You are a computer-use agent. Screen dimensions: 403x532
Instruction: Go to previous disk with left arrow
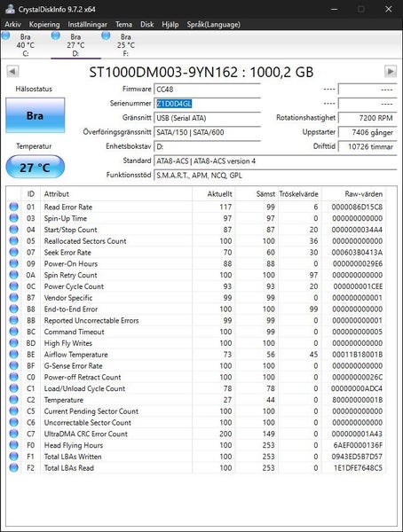12,72
